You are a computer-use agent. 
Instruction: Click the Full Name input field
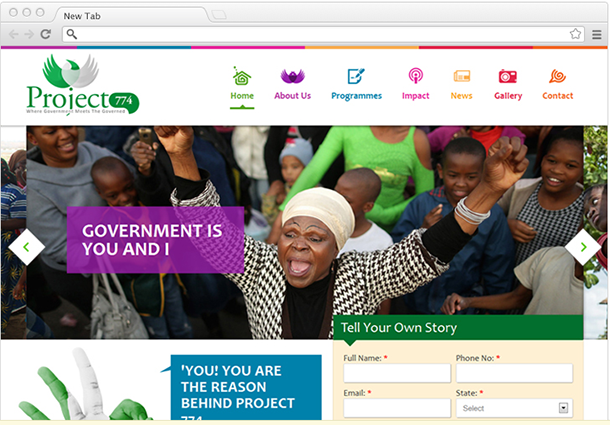point(397,373)
